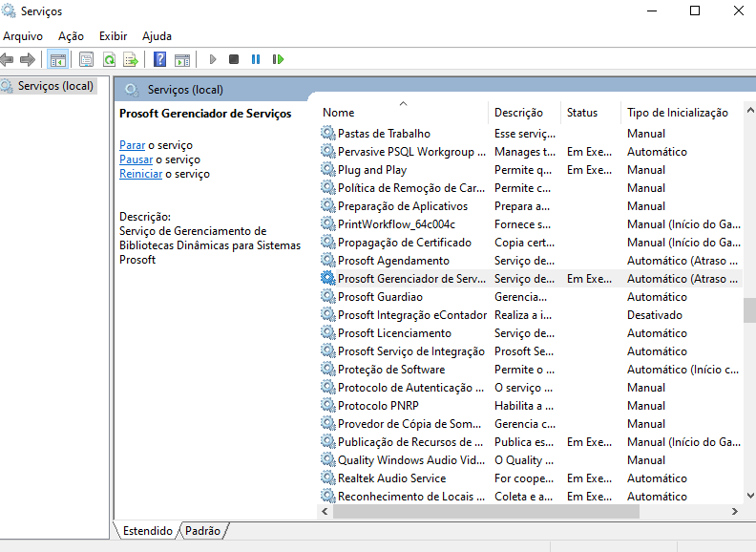Click gear icon beside PrintWorkflow_64c004c

click(x=327, y=223)
